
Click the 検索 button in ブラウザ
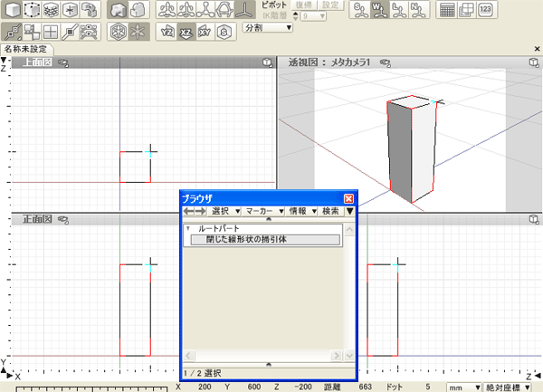point(330,211)
